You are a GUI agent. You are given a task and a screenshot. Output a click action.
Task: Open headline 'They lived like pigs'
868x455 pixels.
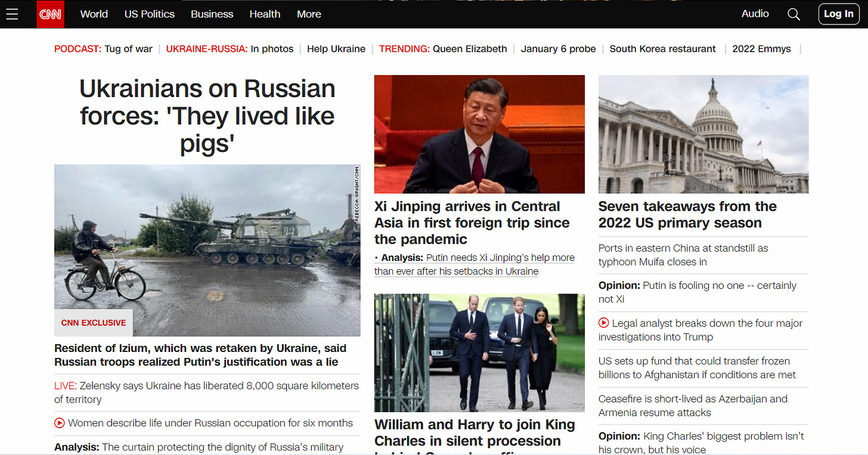pyautogui.click(x=207, y=116)
